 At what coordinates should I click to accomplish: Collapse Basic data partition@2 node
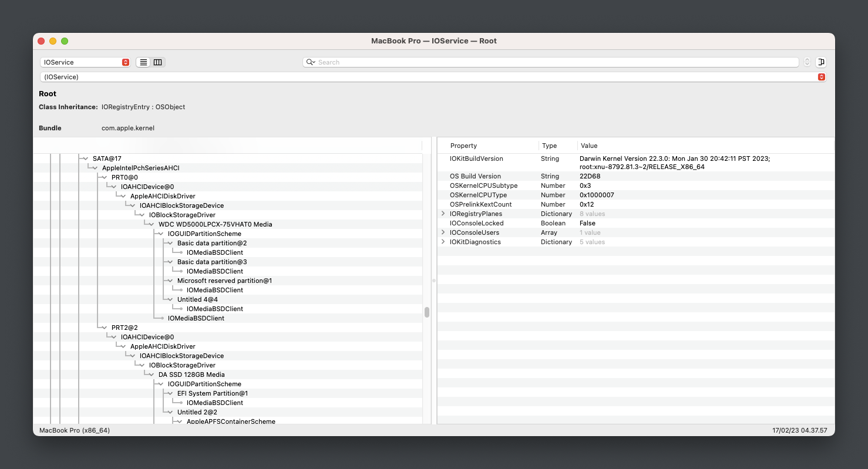click(x=170, y=243)
